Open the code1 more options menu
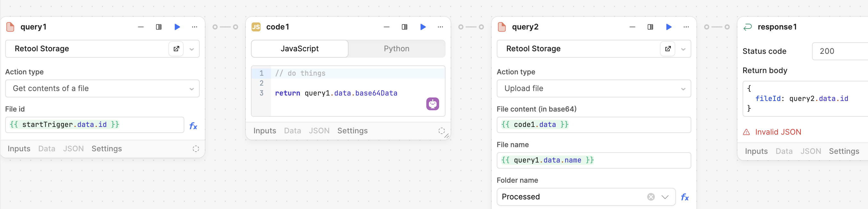Screen dimensions: 868x209 [x=440, y=27]
